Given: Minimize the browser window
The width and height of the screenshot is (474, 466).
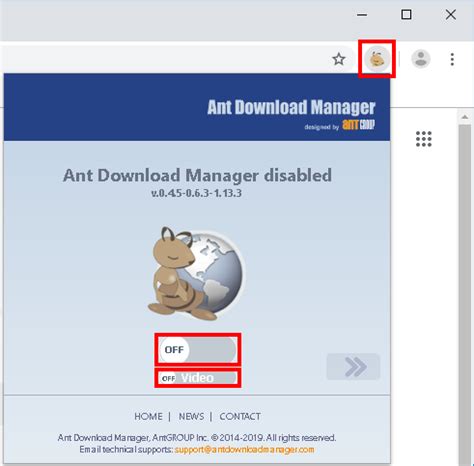Looking at the screenshot, I should pyautogui.click(x=362, y=15).
